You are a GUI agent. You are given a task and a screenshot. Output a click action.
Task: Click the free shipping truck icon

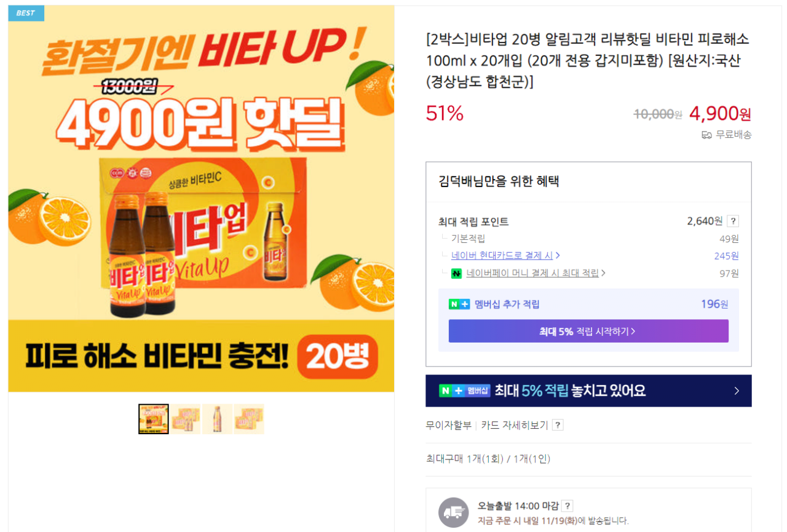pyautogui.click(x=706, y=135)
